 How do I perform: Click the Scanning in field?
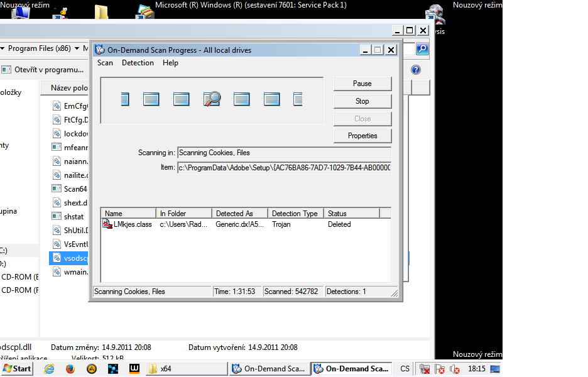tap(284, 153)
